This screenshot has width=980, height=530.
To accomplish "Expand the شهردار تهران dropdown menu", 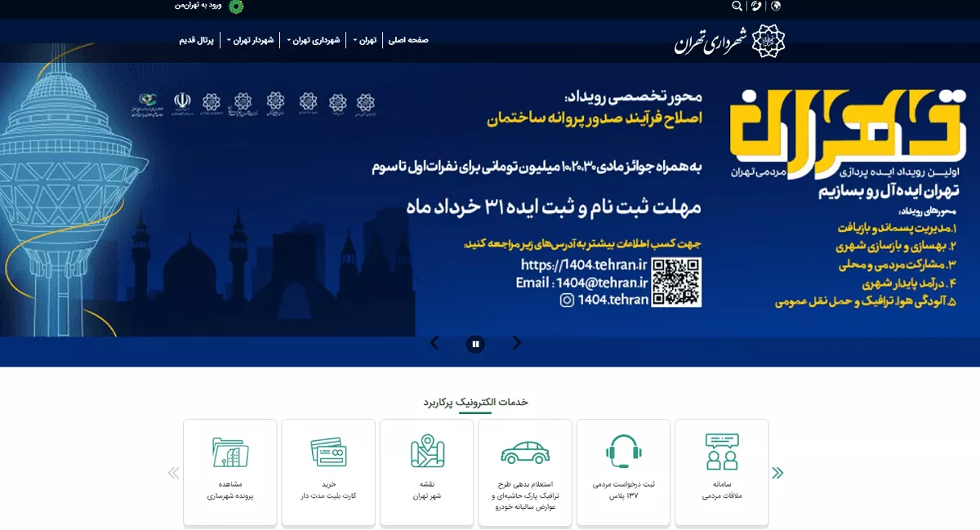I will pyautogui.click(x=250, y=40).
